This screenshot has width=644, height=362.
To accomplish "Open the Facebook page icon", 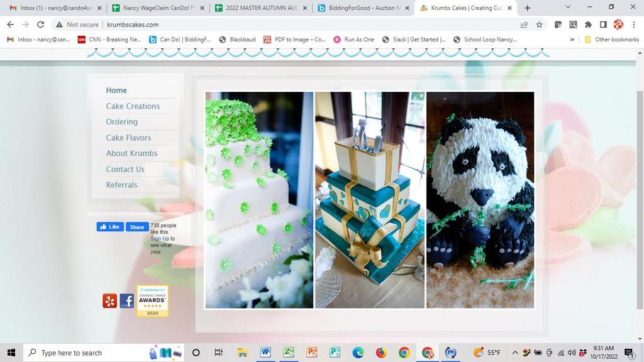I will pyautogui.click(x=126, y=301).
